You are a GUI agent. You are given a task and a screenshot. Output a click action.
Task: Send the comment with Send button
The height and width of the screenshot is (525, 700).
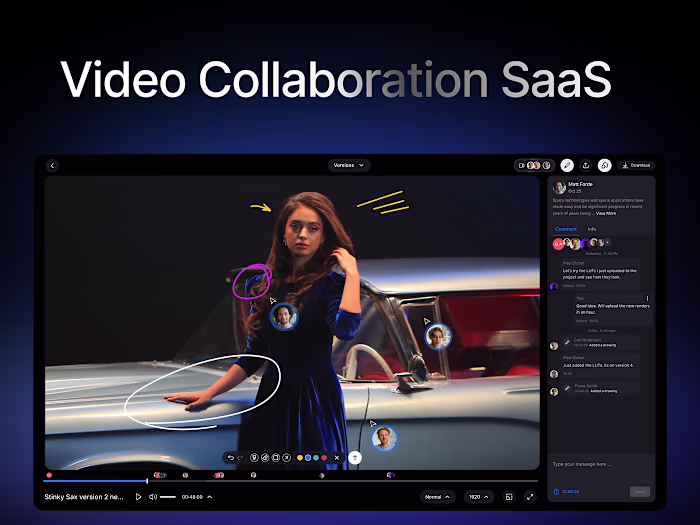click(x=640, y=492)
